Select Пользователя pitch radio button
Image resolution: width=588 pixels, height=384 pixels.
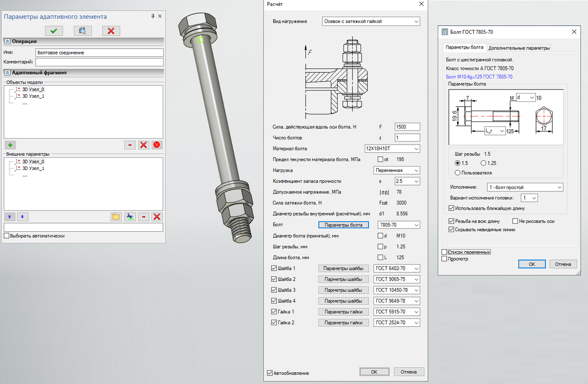(458, 172)
